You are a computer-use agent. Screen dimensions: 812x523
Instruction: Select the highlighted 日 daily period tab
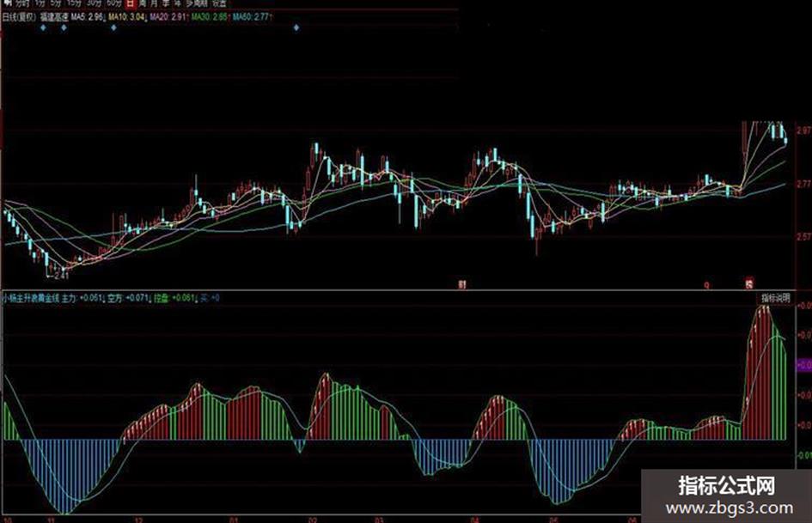click(x=130, y=3)
